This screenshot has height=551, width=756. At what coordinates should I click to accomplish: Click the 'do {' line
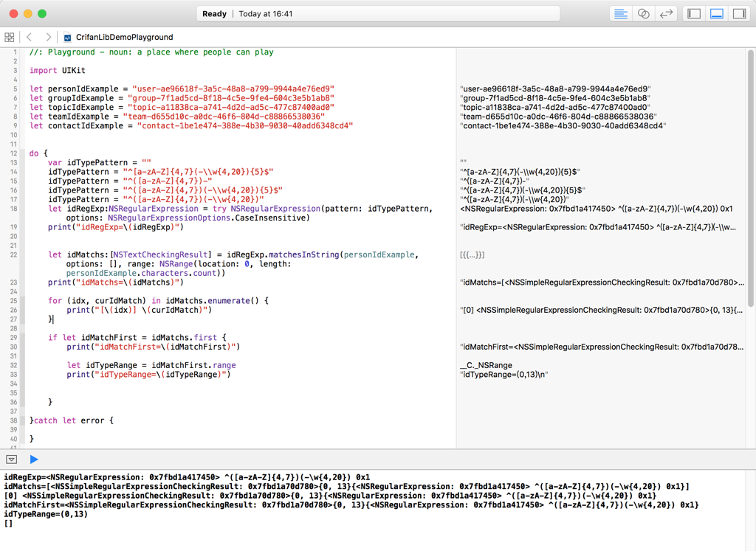pos(38,153)
